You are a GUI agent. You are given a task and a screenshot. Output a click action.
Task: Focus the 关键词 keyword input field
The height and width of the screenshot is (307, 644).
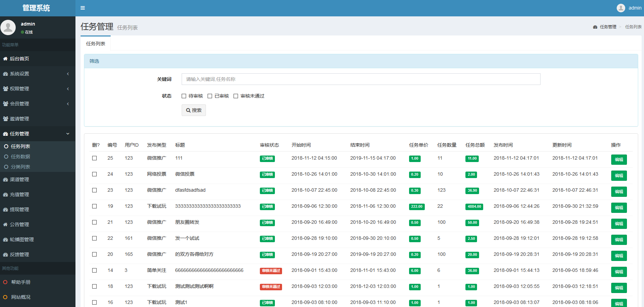[x=361, y=79]
